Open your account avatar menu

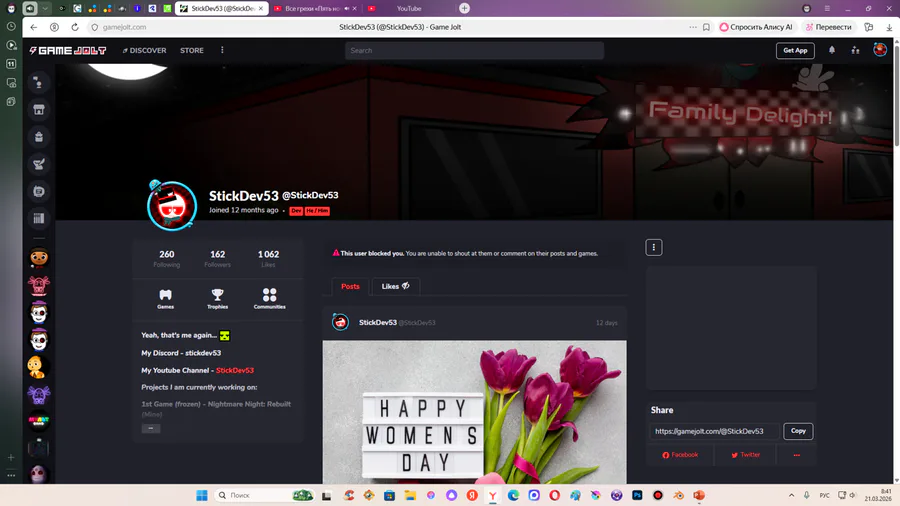tap(880, 50)
